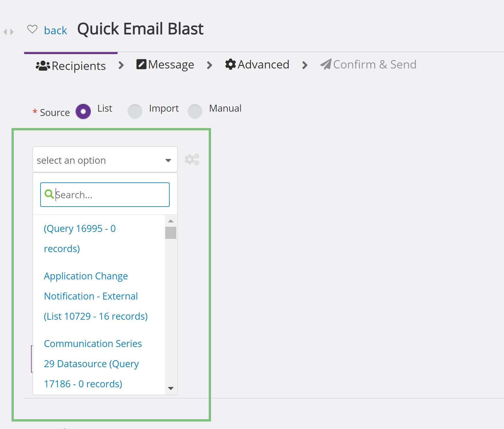Screen dimensions: 504x429
Task: Click the list scrollbar down arrow
Action: [x=171, y=388]
